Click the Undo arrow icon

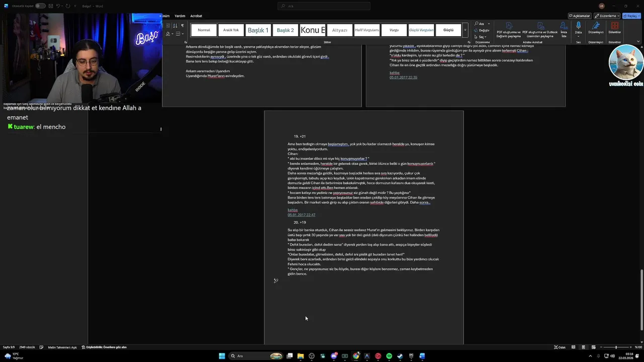58,6
